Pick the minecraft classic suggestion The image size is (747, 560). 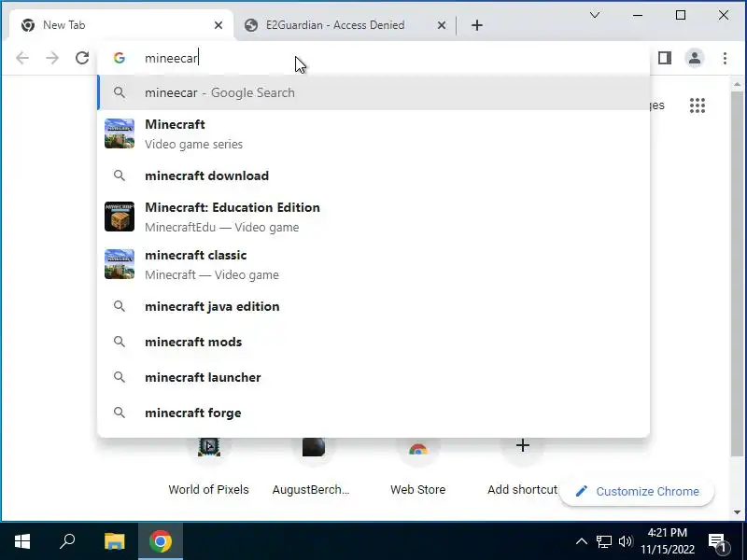pyautogui.click(x=373, y=265)
